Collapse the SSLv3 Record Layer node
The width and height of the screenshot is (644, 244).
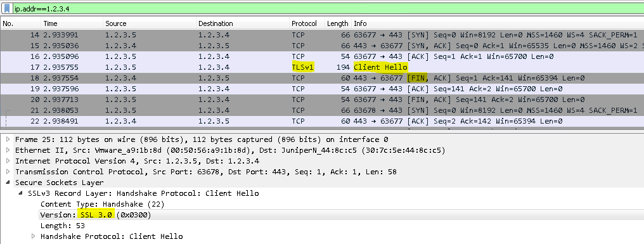pos(20,193)
